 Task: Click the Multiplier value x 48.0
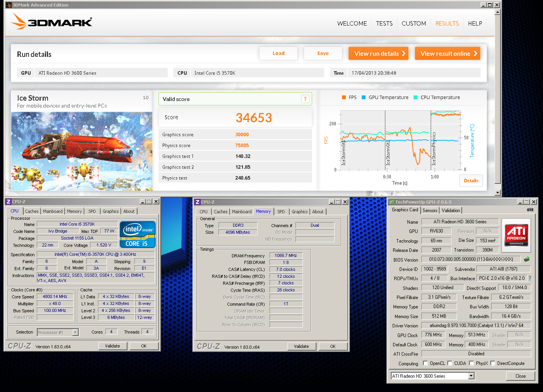tap(55, 303)
